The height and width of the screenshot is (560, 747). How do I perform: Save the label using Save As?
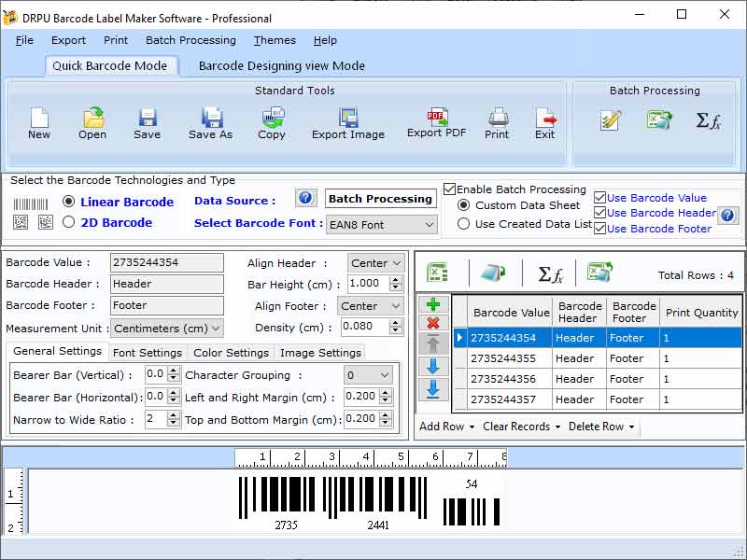pyautogui.click(x=211, y=122)
